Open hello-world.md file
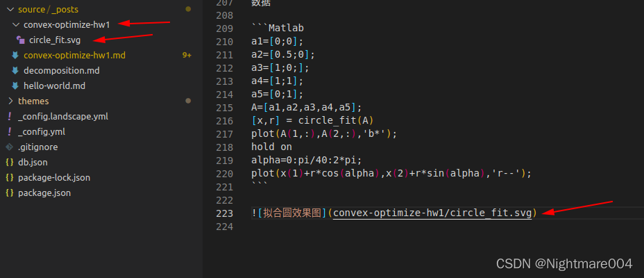Viewport: 644px width, 278px height. point(54,86)
